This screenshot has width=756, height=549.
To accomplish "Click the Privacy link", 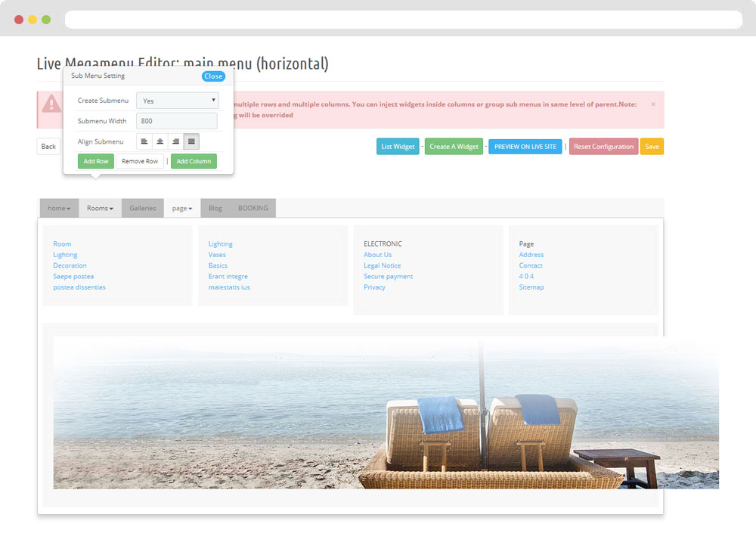I will coord(374,287).
